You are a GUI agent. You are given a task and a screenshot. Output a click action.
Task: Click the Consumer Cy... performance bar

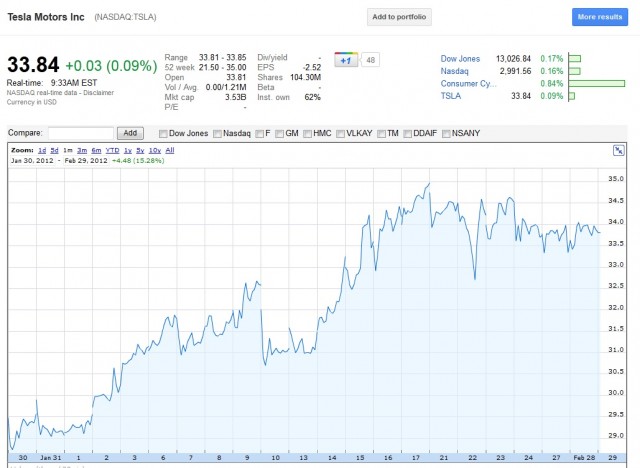coord(597,84)
